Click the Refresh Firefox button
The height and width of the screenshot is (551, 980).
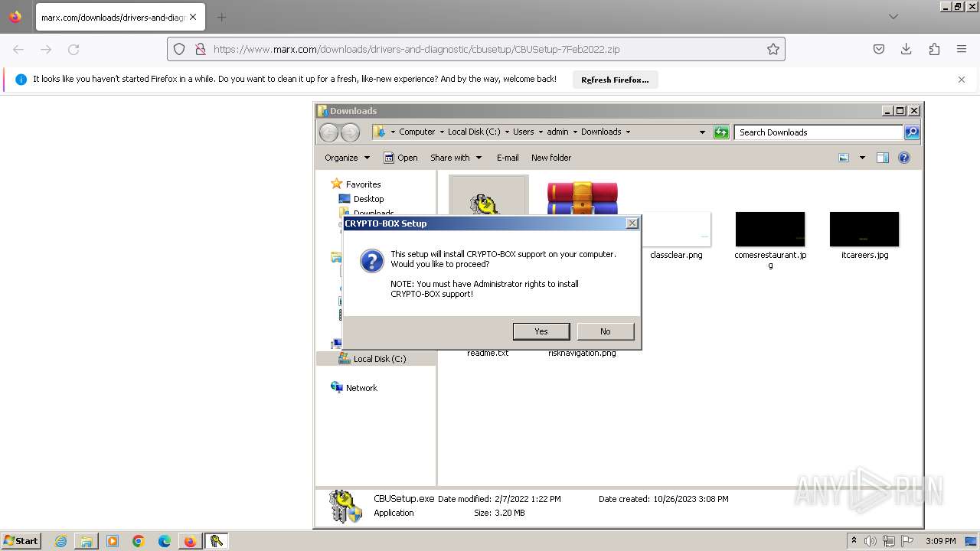click(615, 80)
